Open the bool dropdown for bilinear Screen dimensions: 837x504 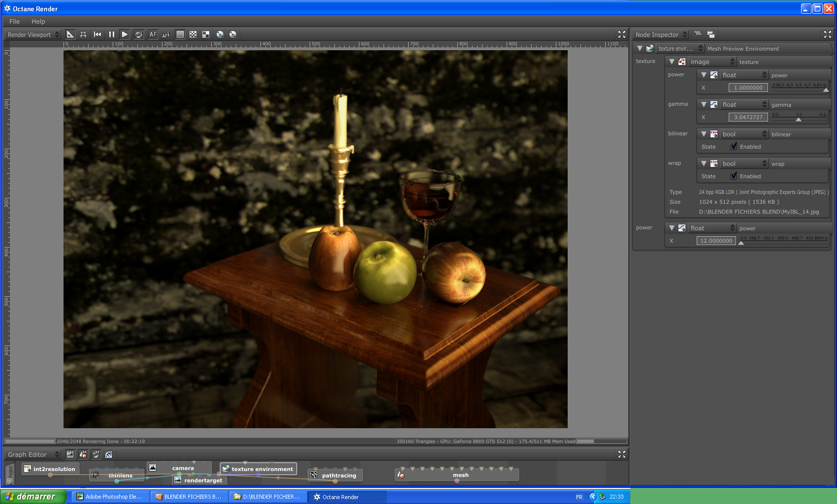pos(744,134)
